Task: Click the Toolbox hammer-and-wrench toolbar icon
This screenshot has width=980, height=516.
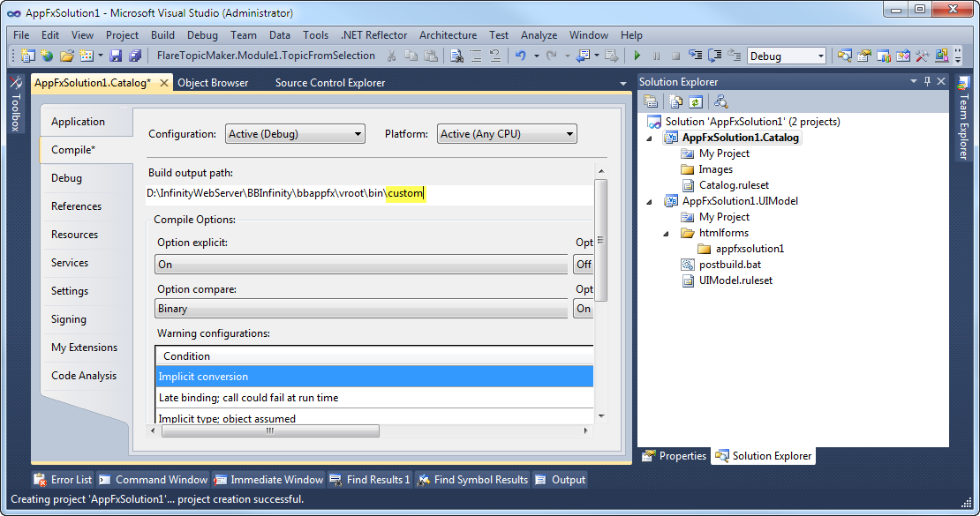Action: (922, 56)
